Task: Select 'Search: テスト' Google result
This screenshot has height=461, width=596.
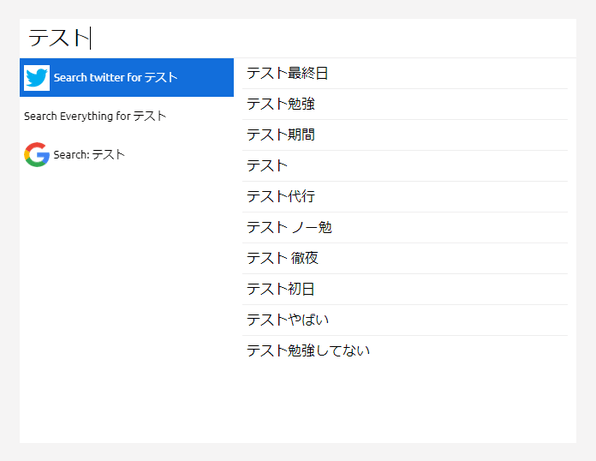Action: (127, 155)
